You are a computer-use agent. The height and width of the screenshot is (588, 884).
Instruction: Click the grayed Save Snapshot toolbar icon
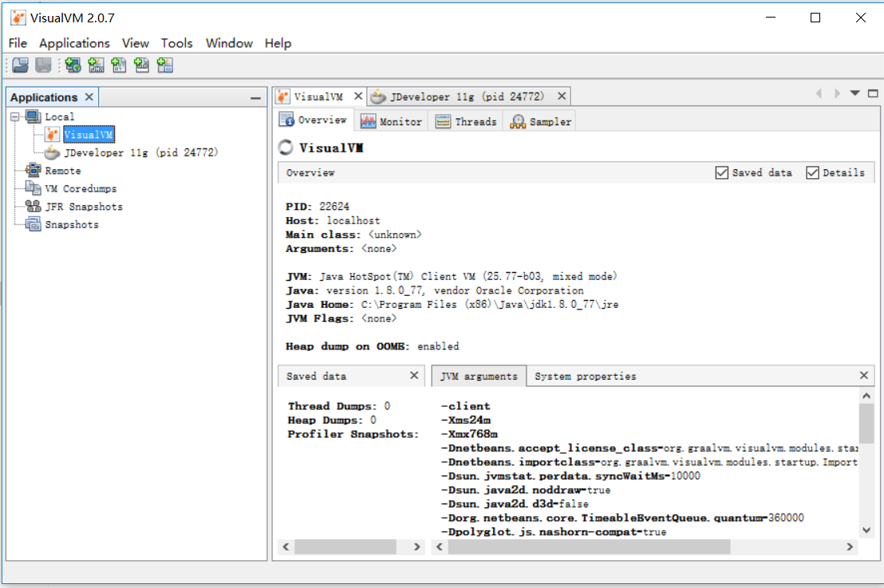click(x=43, y=65)
